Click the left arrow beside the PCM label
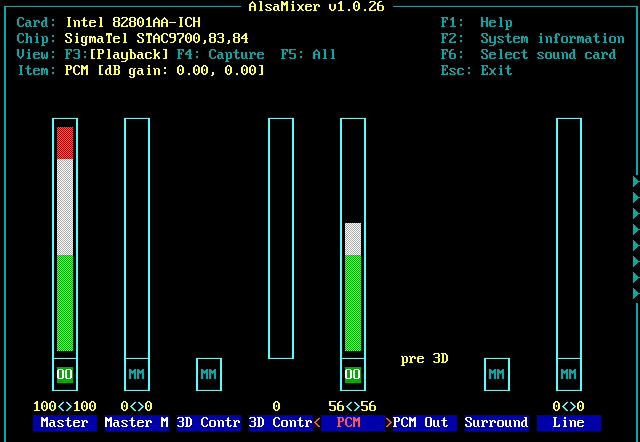Screen dimensions: 640x442 click(317, 422)
